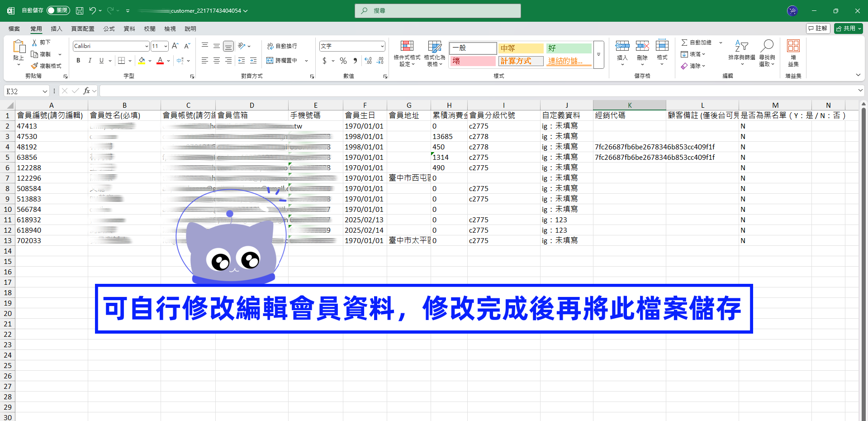The image size is (868, 421).
Task: Expand the formula bar
Action: click(860, 91)
